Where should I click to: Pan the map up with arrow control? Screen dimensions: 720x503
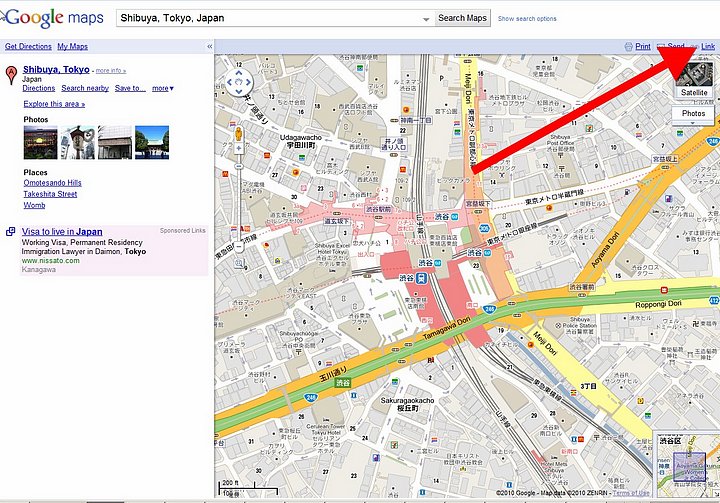point(239,73)
